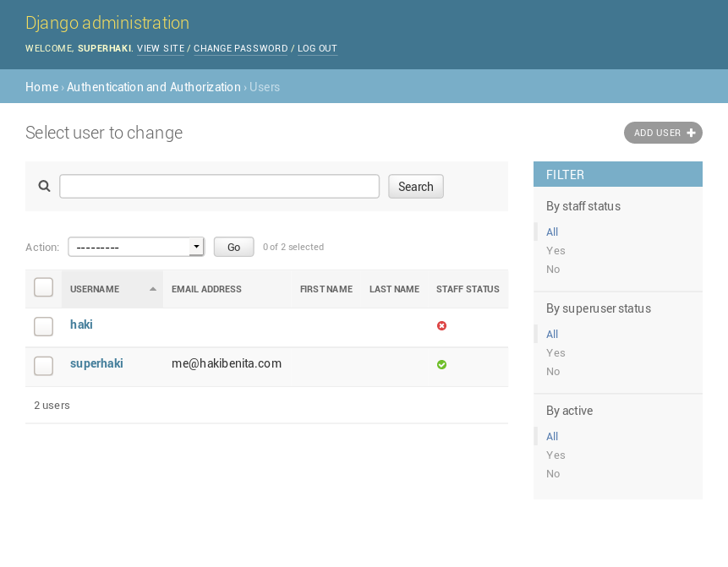Select the superhaki row checkbox
This screenshot has width=728, height=567.
(x=43, y=365)
